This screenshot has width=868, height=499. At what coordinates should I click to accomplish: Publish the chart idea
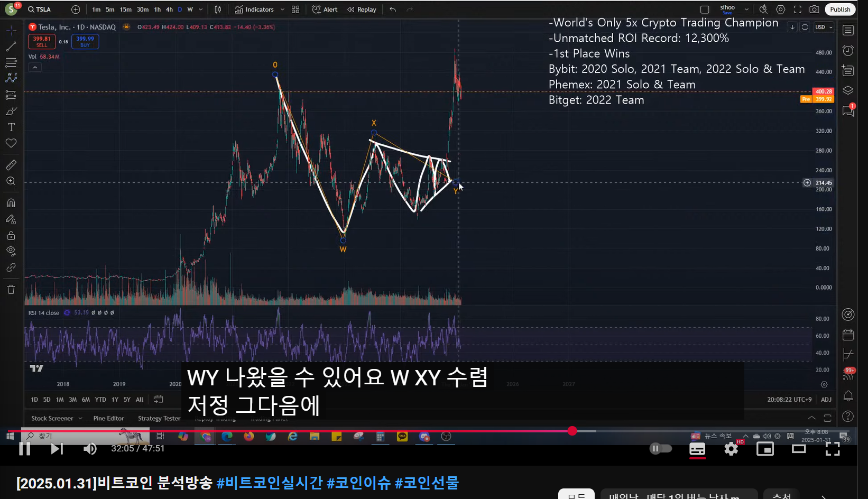click(840, 10)
